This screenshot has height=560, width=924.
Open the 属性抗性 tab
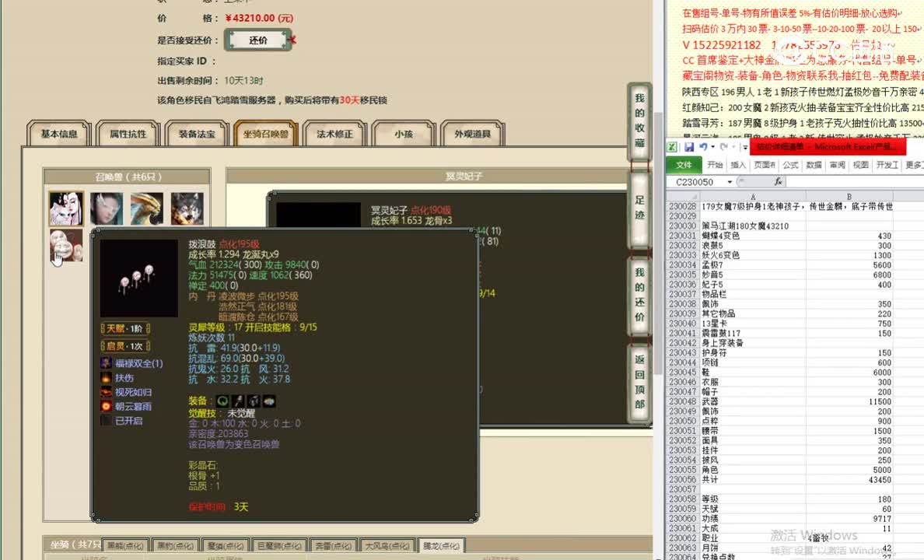coord(128,134)
